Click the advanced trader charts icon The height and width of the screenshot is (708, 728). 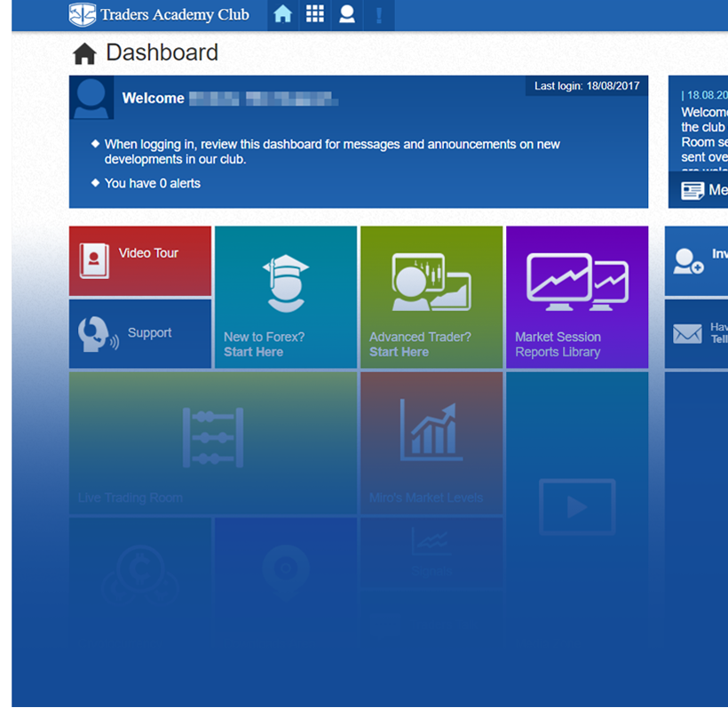click(x=431, y=282)
